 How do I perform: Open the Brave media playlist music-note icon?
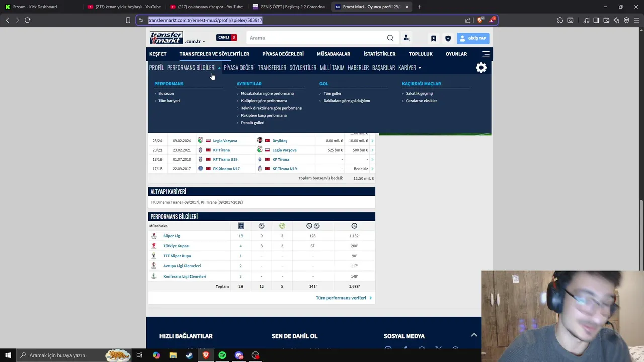(x=586, y=20)
